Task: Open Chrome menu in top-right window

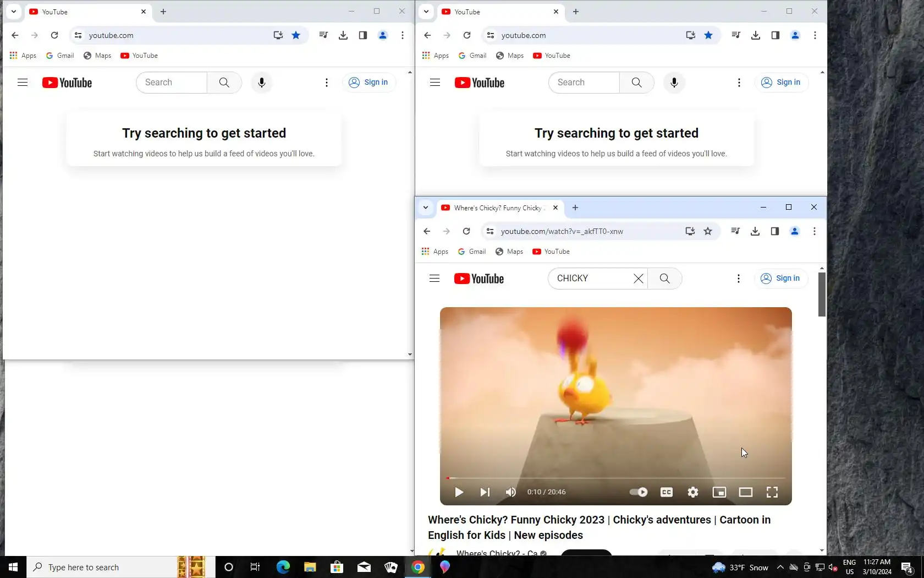Action: click(x=815, y=35)
